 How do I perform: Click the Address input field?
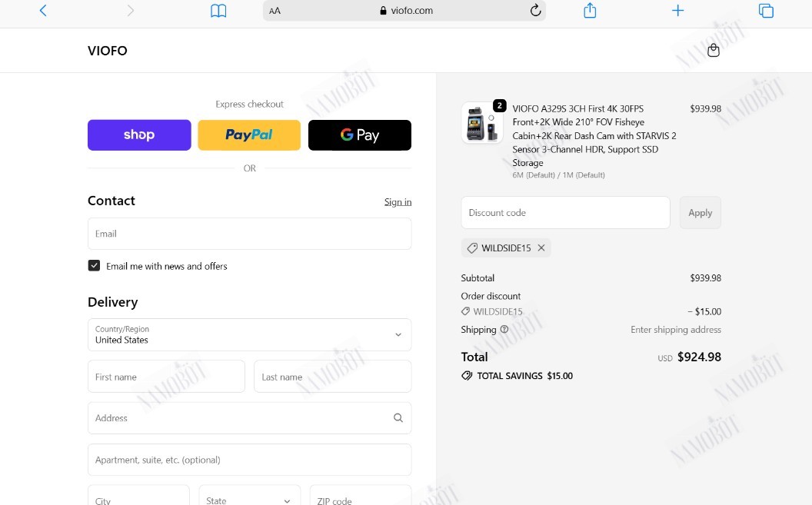(250, 418)
